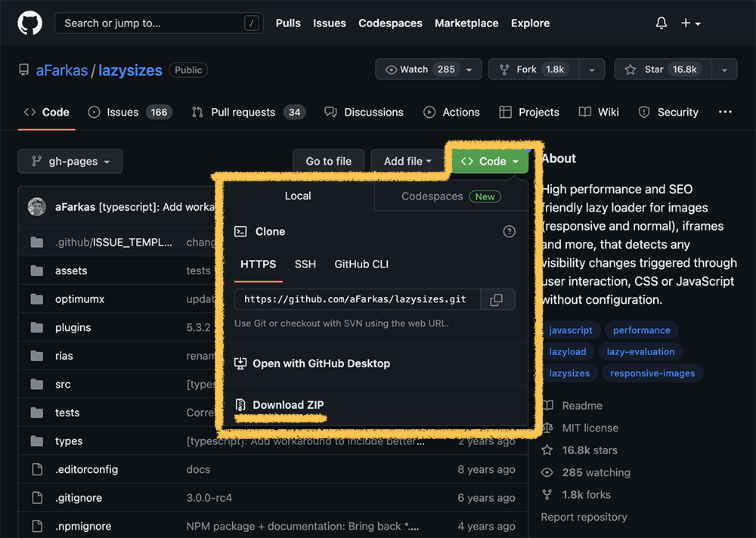Click the Download ZIP archive icon
This screenshot has height=538, width=756.
240,405
